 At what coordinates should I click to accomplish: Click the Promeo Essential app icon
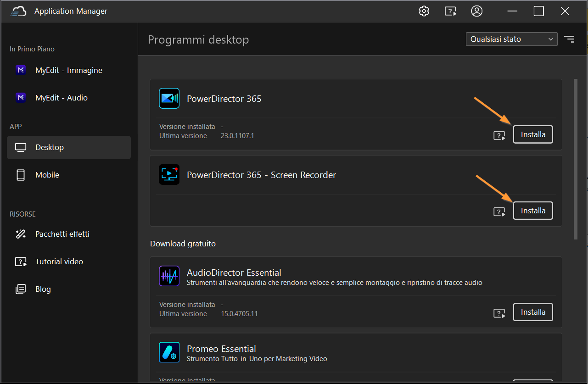tap(169, 352)
